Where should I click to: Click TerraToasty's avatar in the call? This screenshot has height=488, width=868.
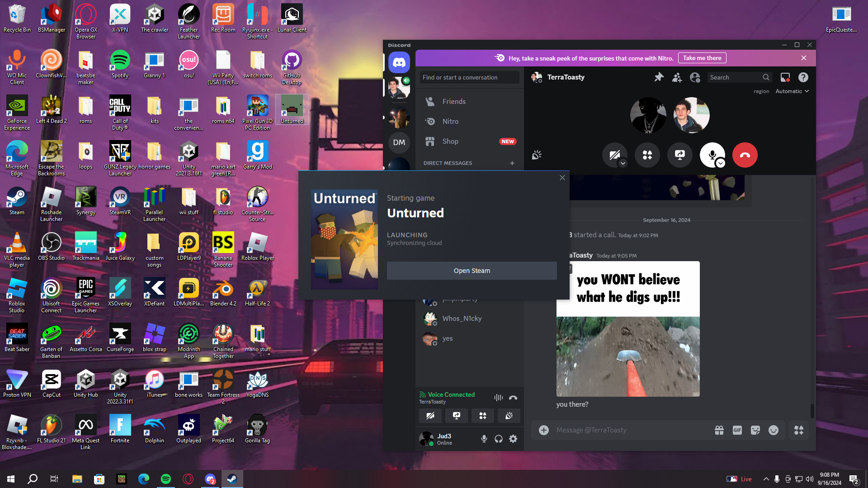pos(691,115)
